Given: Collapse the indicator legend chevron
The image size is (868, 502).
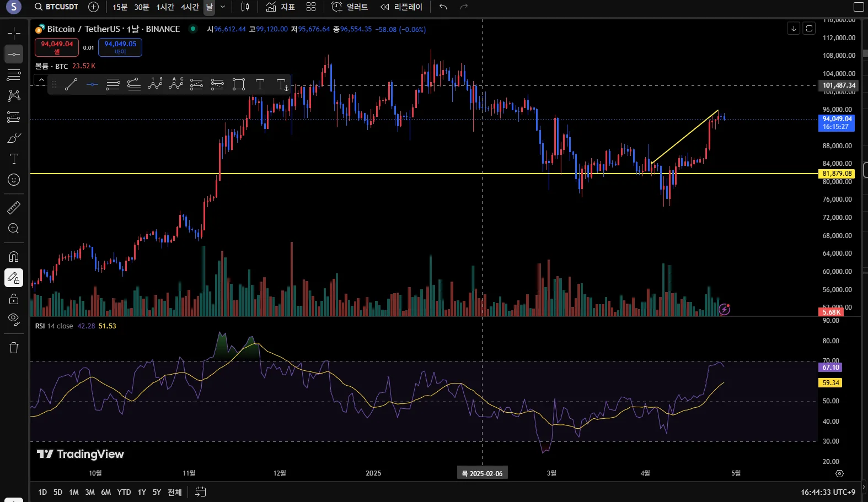Looking at the screenshot, I should tap(41, 80).
